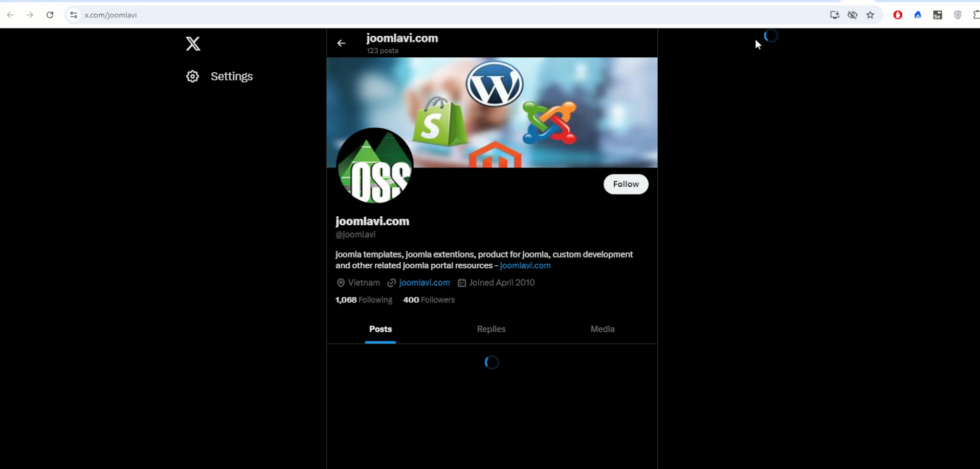Follow the joomlavi.com account
The width and height of the screenshot is (980, 469).
point(626,184)
